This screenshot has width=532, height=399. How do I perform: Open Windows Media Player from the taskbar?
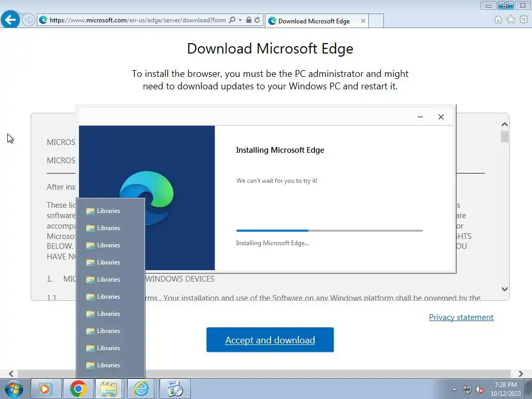(x=46, y=389)
